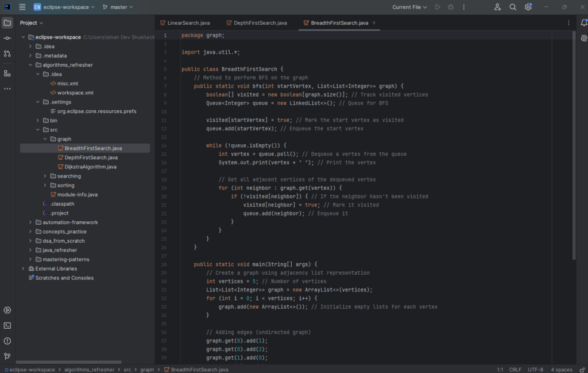Open IDE Settings via the gear icon

(x=528, y=7)
